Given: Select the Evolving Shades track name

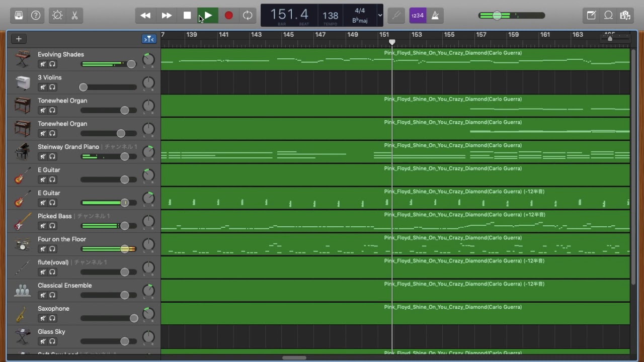Looking at the screenshot, I should tap(61, 54).
